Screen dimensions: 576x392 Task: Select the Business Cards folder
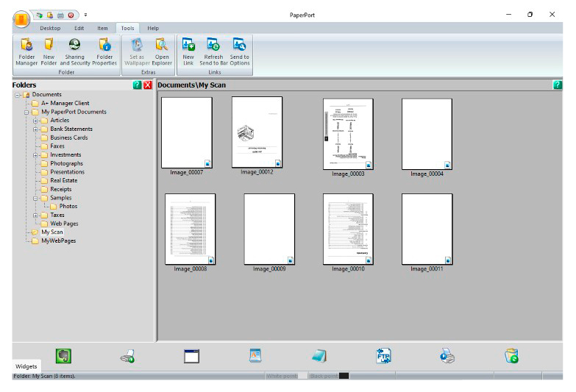[68, 138]
